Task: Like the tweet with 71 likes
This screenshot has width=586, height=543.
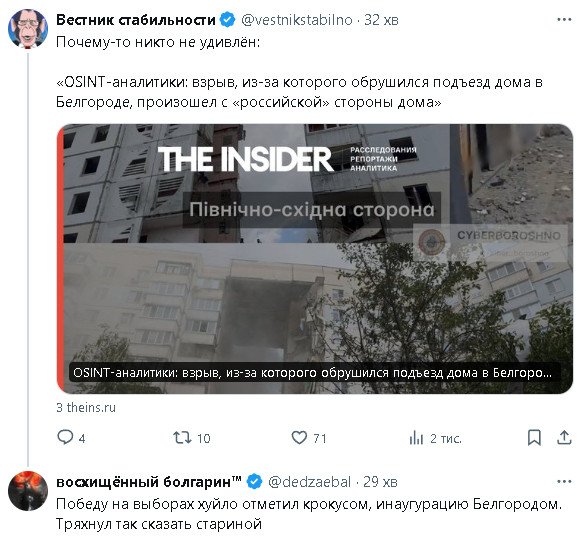Action: click(x=309, y=437)
